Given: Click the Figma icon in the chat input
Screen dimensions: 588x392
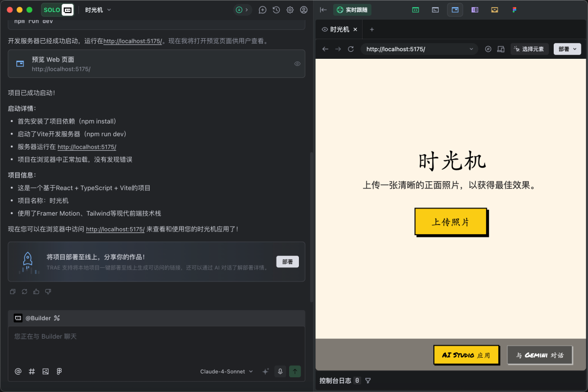Looking at the screenshot, I should pyautogui.click(x=59, y=371).
